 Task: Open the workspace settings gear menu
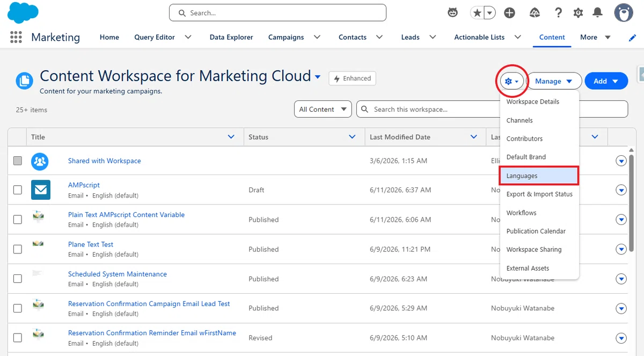click(511, 81)
